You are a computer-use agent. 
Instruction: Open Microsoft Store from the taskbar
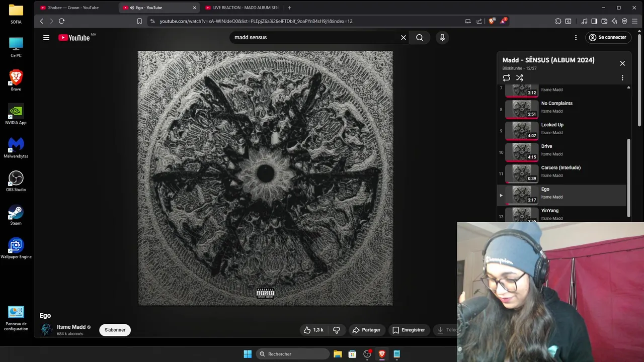pyautogui.click(x=352, y=354)
